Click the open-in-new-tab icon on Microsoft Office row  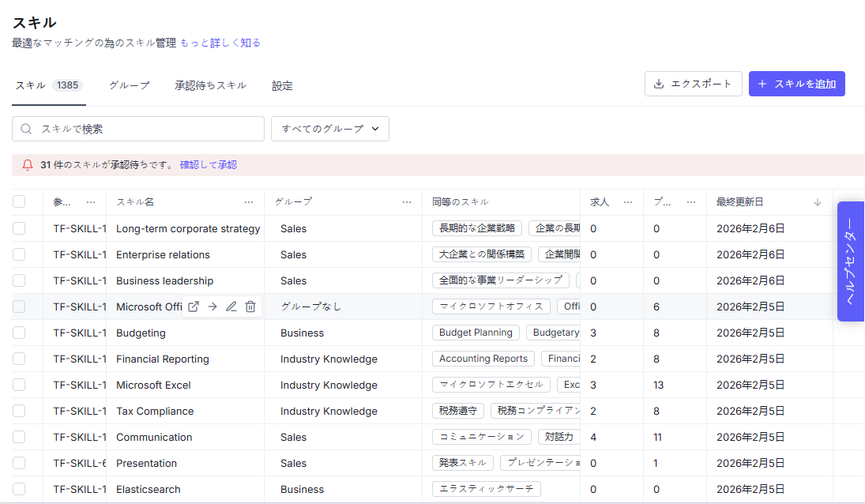(194, 307)
